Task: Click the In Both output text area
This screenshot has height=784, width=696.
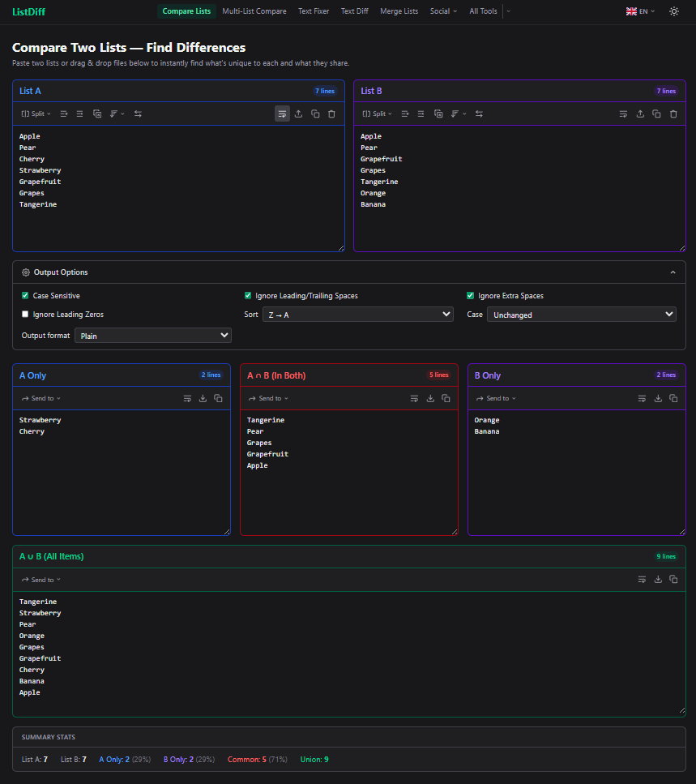Action: [348, 472]
